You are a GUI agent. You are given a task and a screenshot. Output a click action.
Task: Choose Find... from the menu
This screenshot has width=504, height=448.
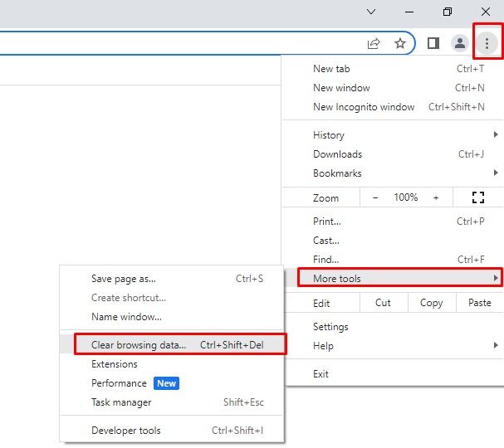pyautogui.click(x=392, y=259)
